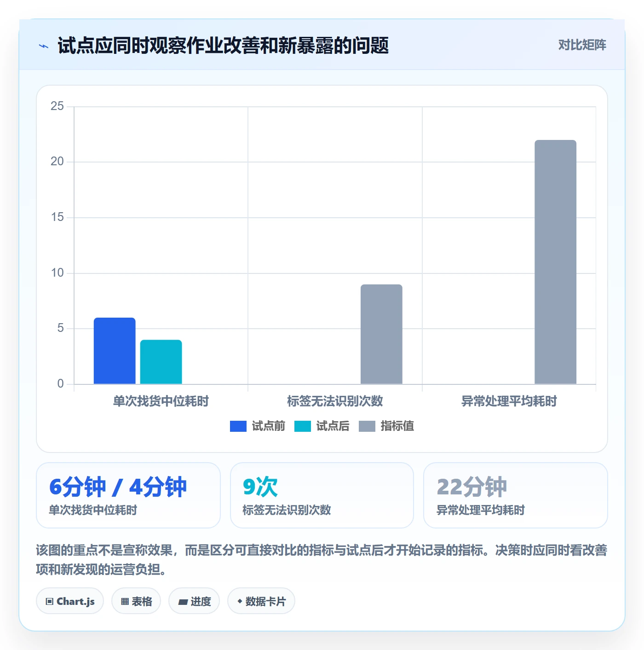Click the y-axis value 15
This screenshot has width=644, height=650.
click(x=57, y=217)
